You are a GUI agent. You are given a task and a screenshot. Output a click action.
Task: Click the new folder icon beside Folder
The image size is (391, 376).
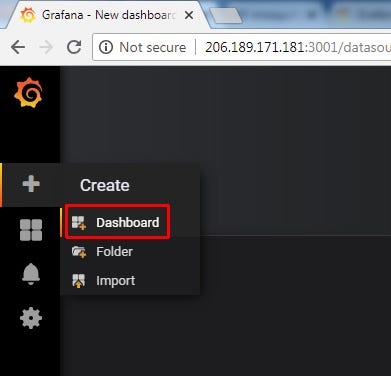coord(79,252)
